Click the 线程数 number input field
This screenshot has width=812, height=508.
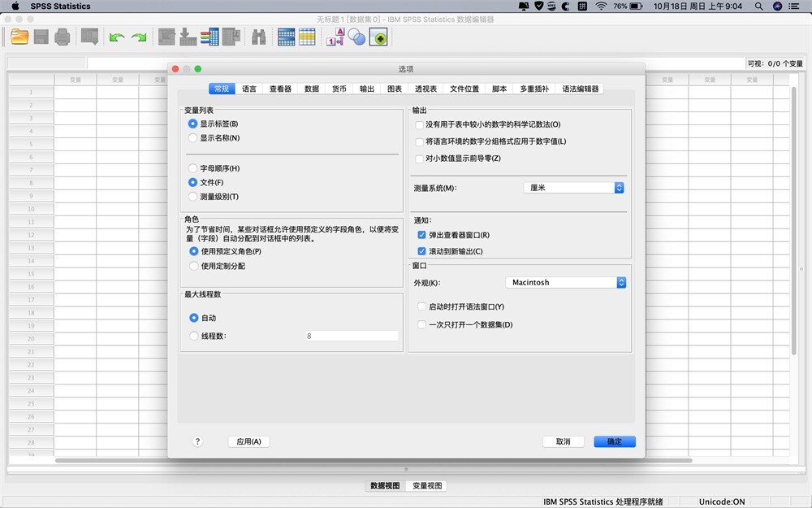pyautogui.click(x=352, y=336)
